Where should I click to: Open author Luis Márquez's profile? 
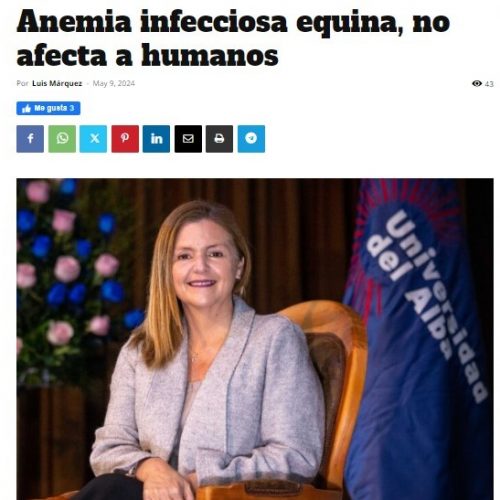tap(57, 83)
